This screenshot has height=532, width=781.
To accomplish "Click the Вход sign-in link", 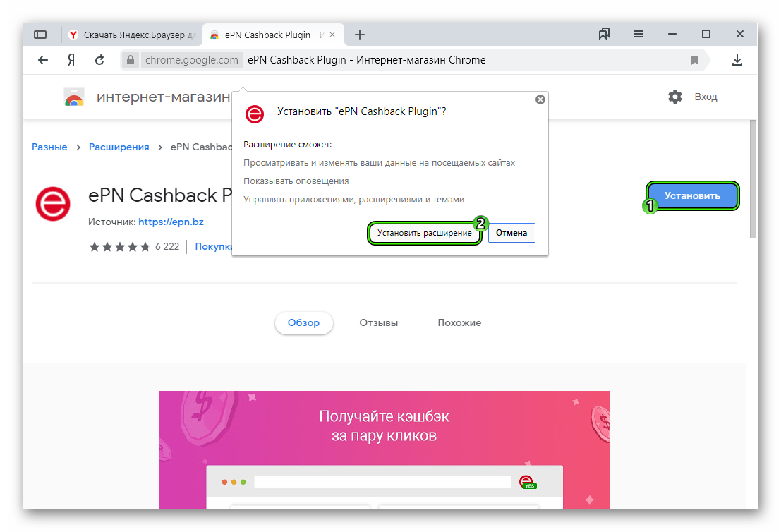I will [x=706, y=97].
